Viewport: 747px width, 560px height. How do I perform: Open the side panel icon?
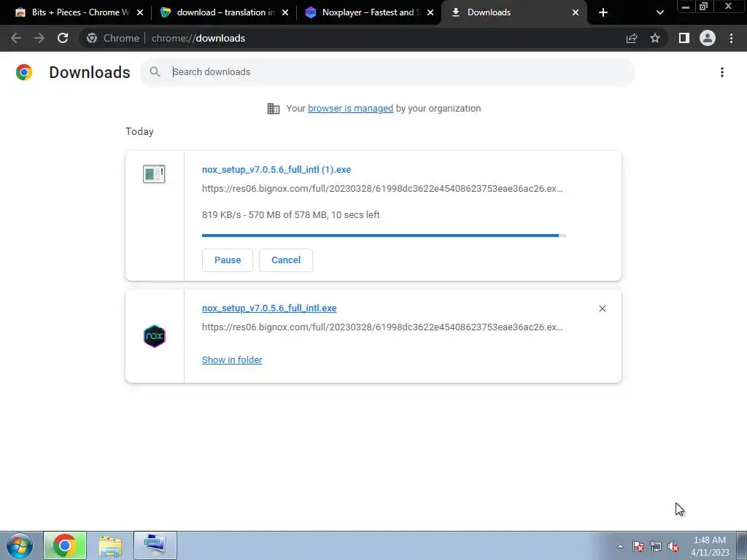click(684, 38)
